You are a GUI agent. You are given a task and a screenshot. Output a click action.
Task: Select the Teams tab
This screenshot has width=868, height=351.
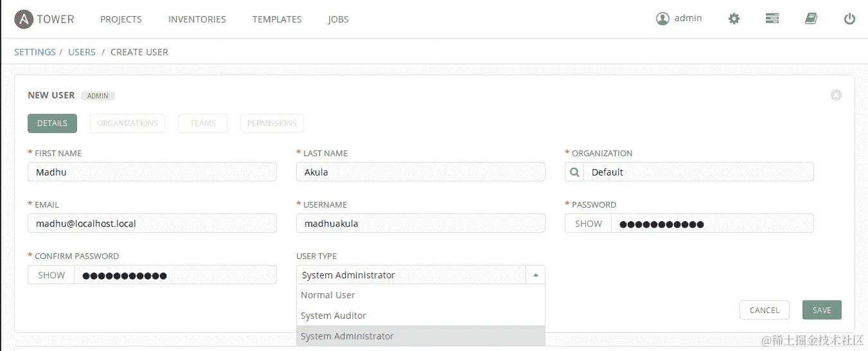click(x=202, y=123)
